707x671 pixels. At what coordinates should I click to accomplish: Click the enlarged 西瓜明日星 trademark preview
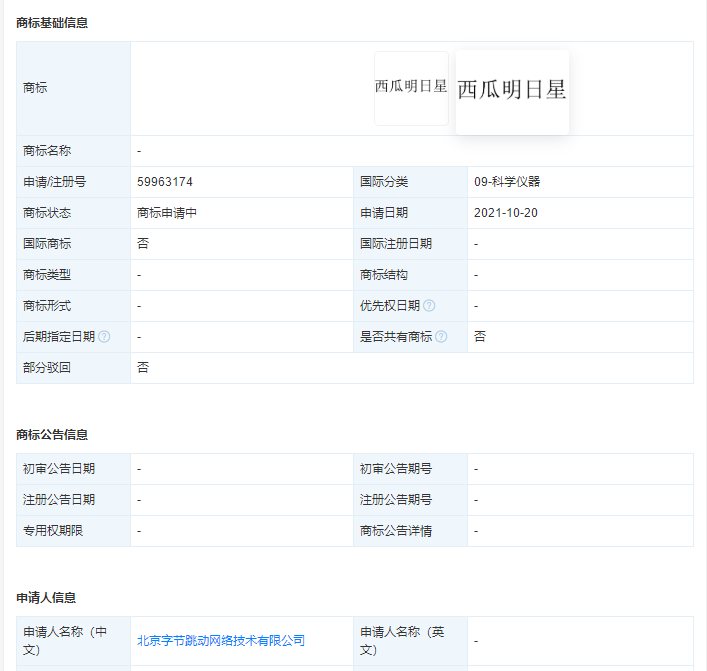[x=512, y=92]
